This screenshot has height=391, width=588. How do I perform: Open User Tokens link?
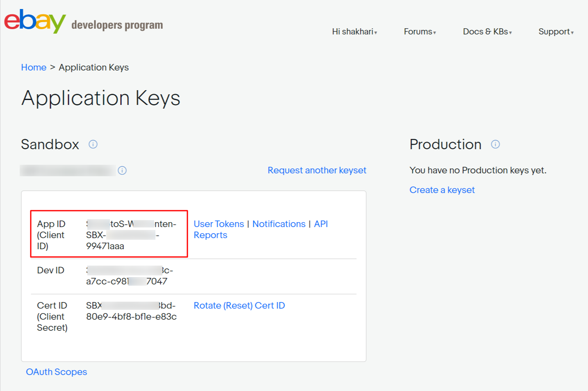tap(219, 224)
